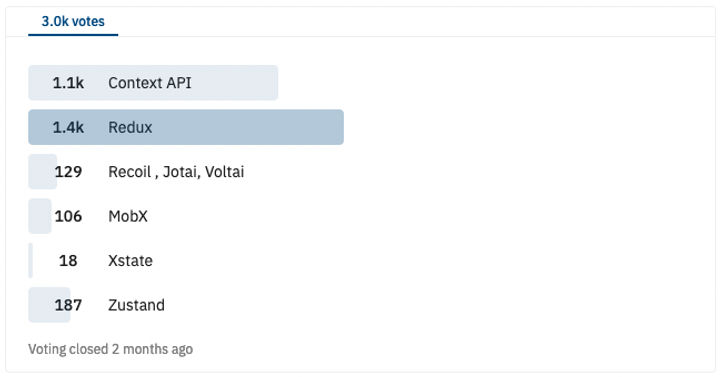Click the 187 vote count for Zustand

coord(68,305)
